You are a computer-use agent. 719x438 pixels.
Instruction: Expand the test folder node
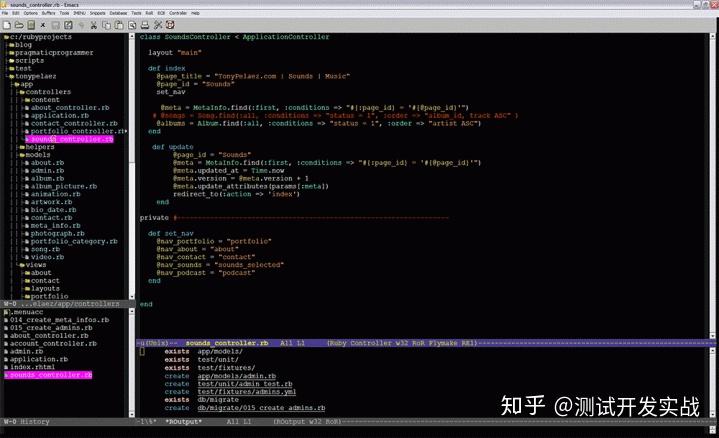pyautogui.click(x=12, y=68)
